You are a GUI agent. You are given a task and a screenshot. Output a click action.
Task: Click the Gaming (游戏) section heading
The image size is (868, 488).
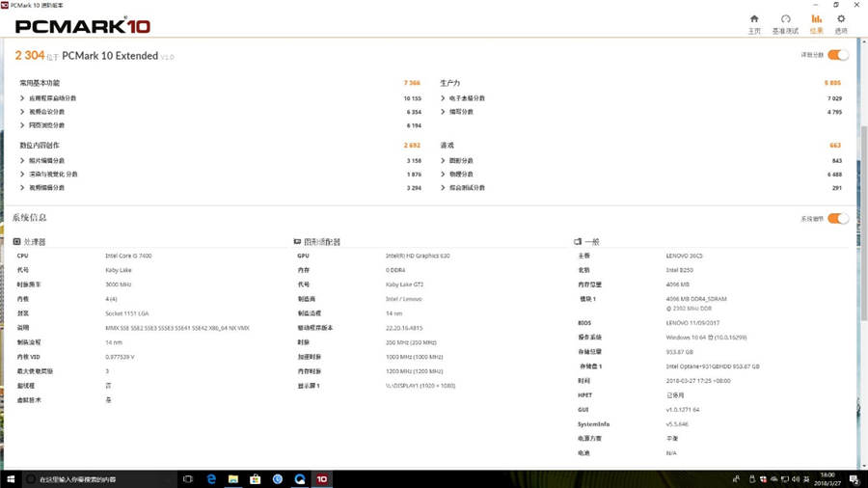(x=448, y=146)
